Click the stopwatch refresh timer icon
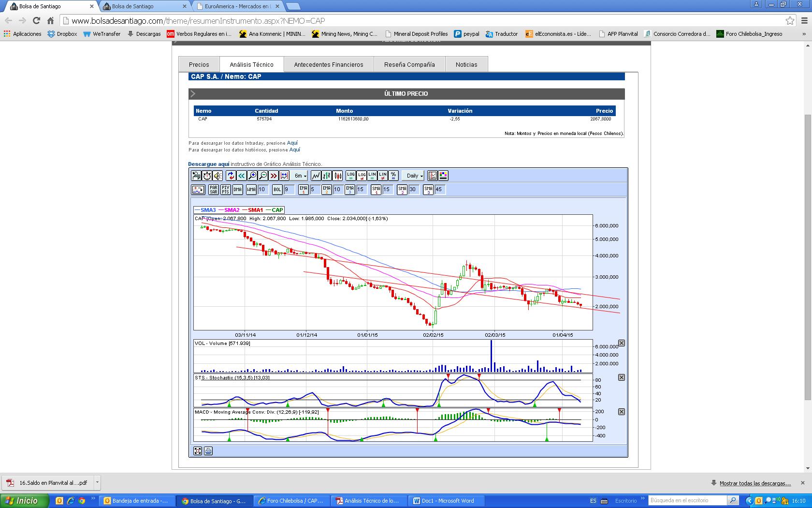The width and height of the screenshot is (812, 508). click(x=207, y=176)
